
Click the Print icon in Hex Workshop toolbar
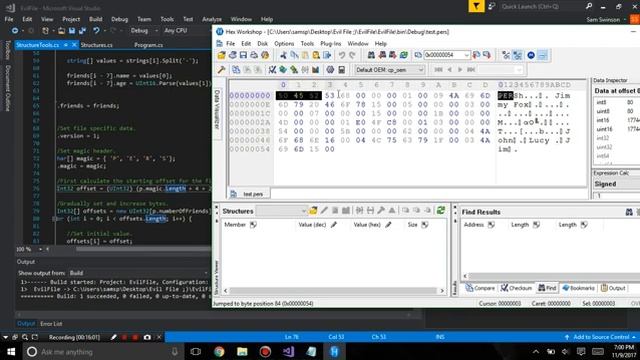coord(254,55)
